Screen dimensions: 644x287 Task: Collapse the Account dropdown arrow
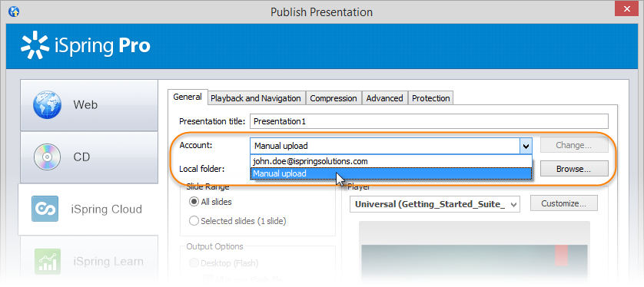526,146
